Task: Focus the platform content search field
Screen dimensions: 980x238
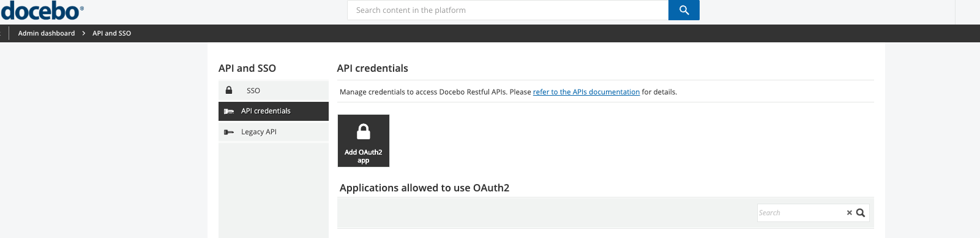Action: [x=507, y=10]
